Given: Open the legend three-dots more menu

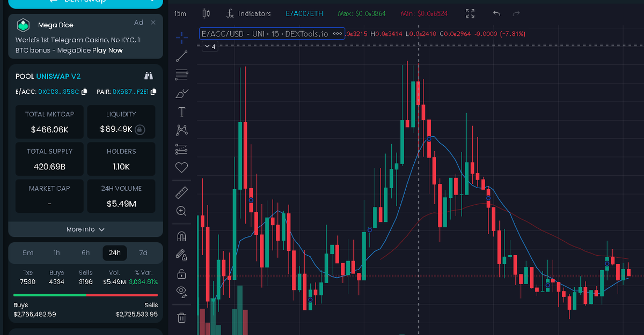Looking at the screenshot, I should coord(338,34).
